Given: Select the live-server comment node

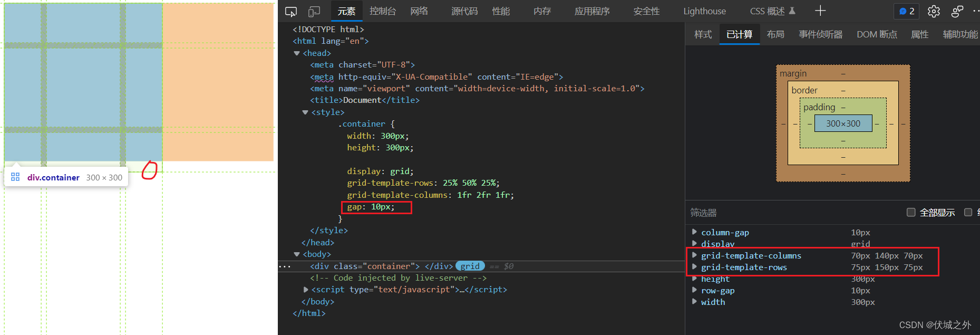Looking at the screenshot, I should (398, 278).
